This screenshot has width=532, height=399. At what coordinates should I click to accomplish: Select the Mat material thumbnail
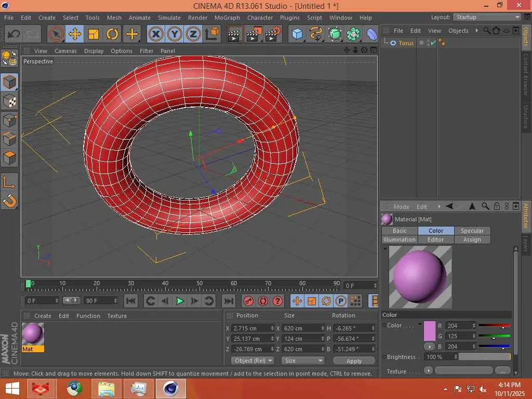click(33, 334)
